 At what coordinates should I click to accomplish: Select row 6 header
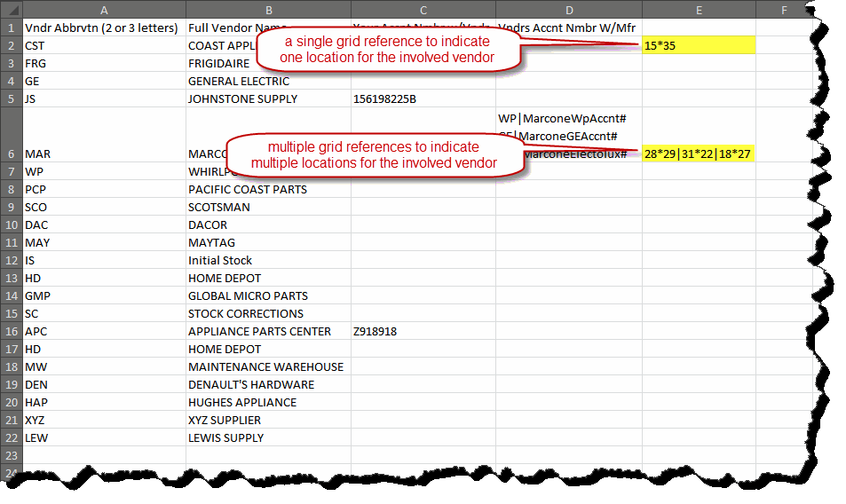tap(12, 135)
